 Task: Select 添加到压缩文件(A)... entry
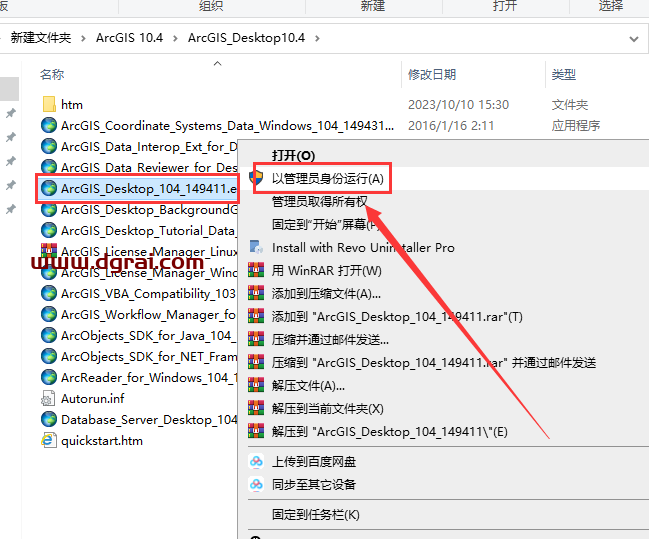(x=326, y=294)
